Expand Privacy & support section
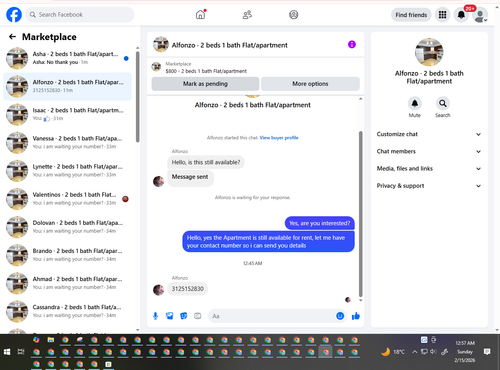500x370 pixels. coord(429,186)
